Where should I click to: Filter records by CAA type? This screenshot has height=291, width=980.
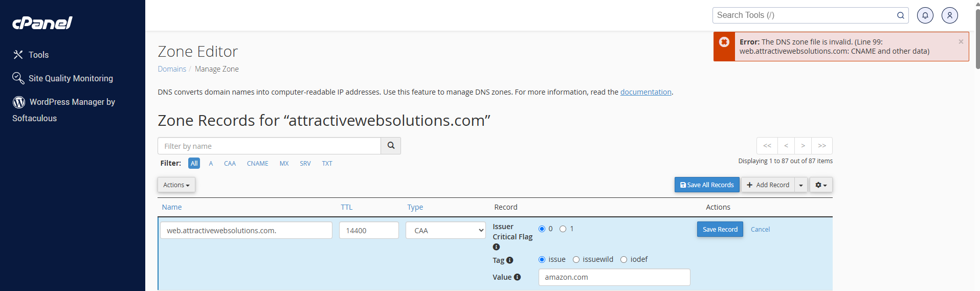[230, 163]
